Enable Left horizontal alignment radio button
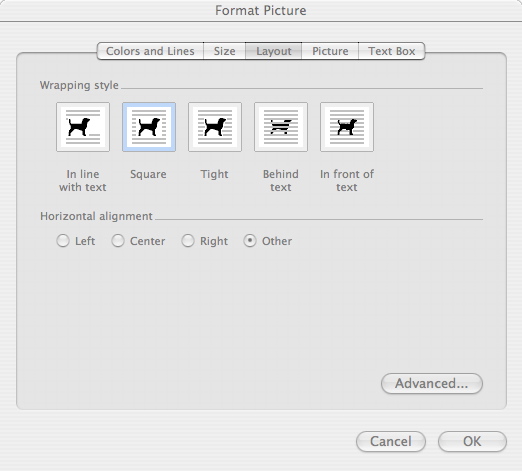 [x=63, y=241]
